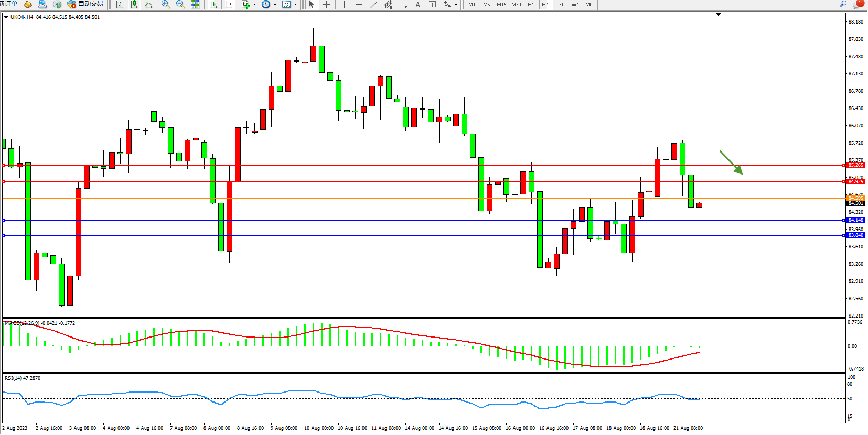This screenshot has height=435, width=868.
Task: Click the New Order (新订单) button
Action: tap(8, 4)
